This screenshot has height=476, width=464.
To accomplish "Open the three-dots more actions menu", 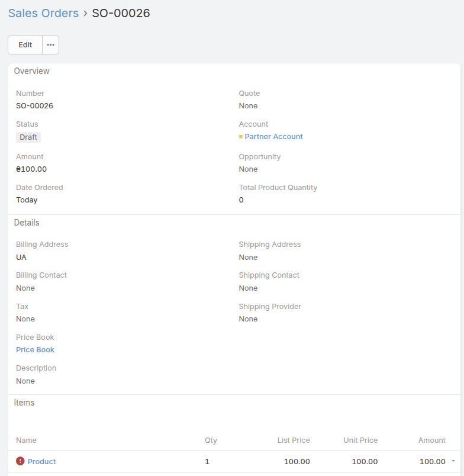I will point(51,45).
